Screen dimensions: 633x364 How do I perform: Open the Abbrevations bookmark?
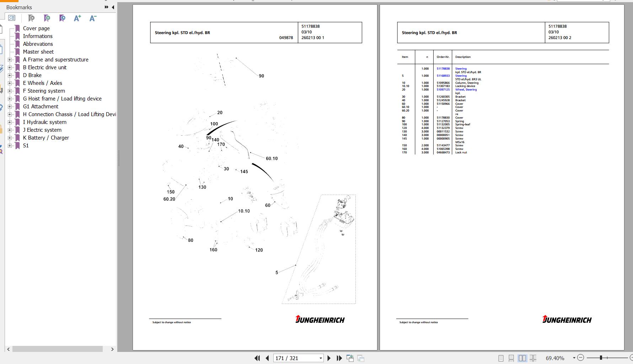click(38, 44)
